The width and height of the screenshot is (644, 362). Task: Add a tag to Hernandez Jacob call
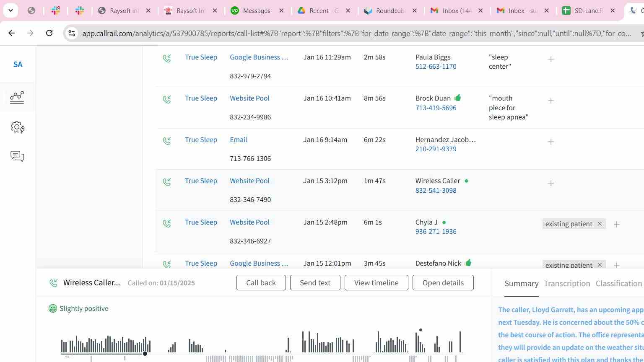[x=551, y=142]
